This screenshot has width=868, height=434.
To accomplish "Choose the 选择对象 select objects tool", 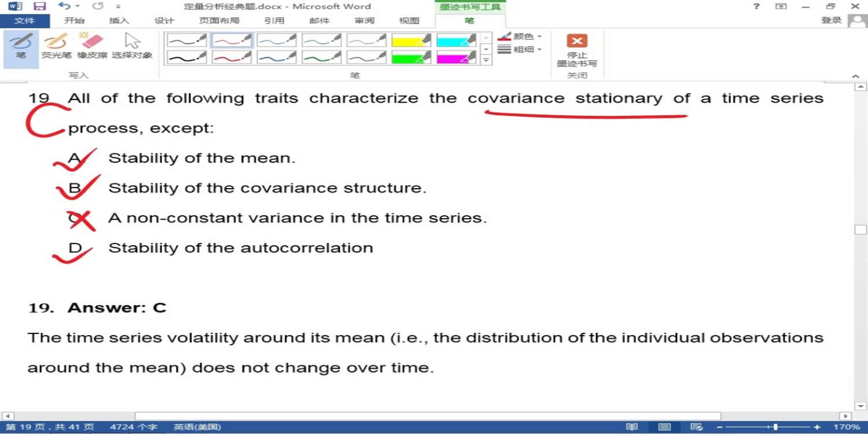I will pyautogui.click(x=132, y=46).
